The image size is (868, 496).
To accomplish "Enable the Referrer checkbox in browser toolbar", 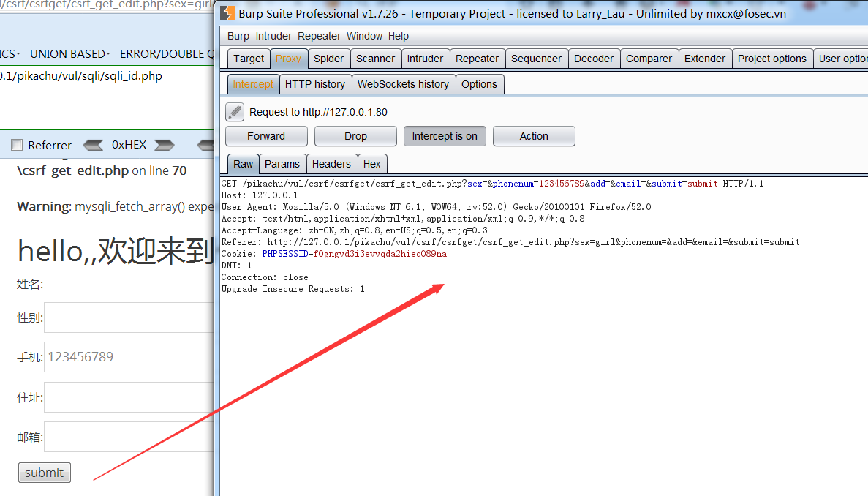I will [x=17, y=145].
